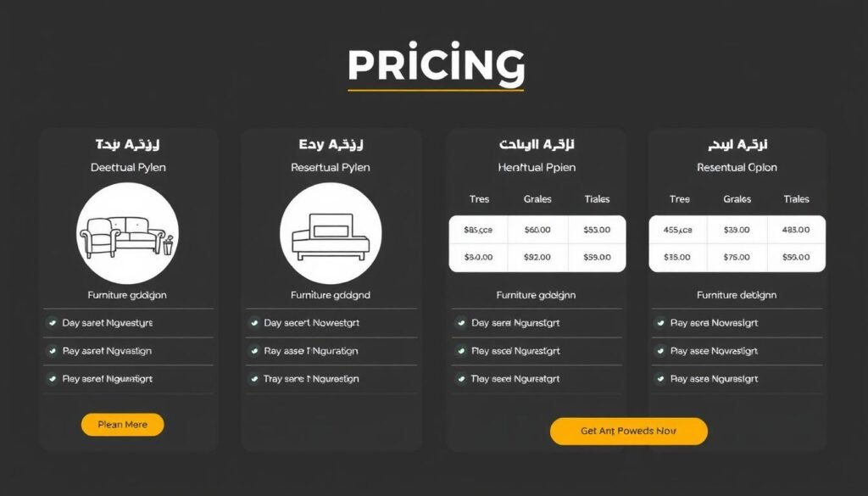Viewport: 868px width, 496px height.
Task: Open the 'Tiales' column header
Action: (x=597, y=199)
